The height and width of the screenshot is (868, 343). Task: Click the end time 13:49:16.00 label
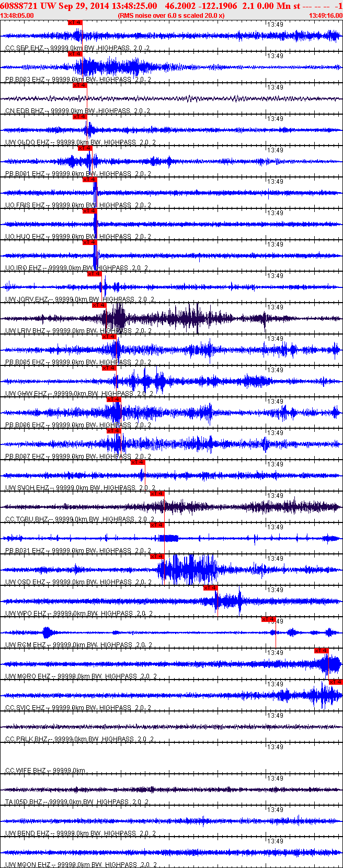(x=325, y=16)
